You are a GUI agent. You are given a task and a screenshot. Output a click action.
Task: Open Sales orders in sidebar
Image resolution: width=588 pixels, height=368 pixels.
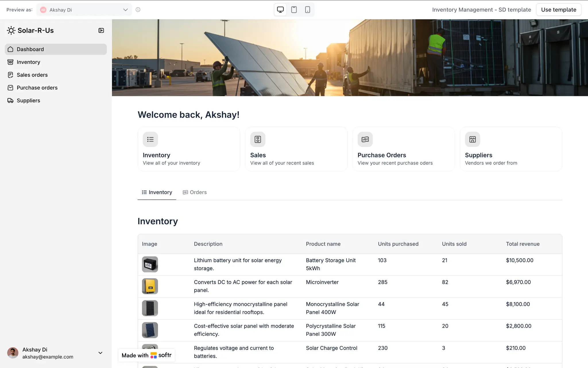coord(56,75)
